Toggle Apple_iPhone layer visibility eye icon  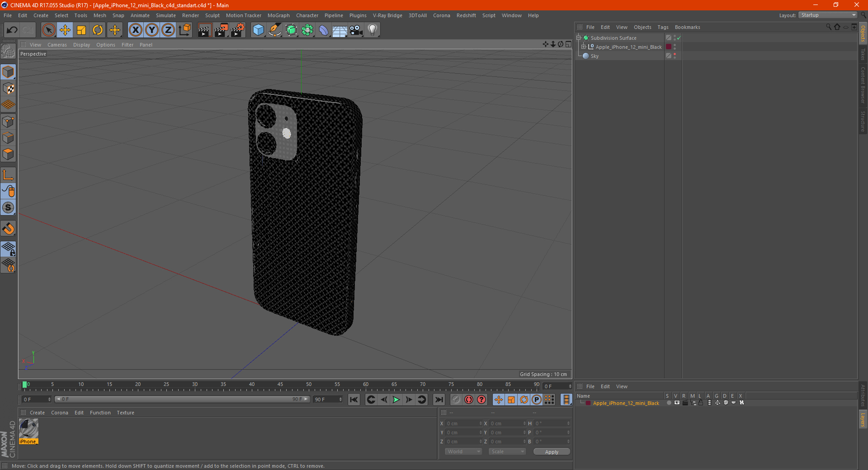coord(677,403)
